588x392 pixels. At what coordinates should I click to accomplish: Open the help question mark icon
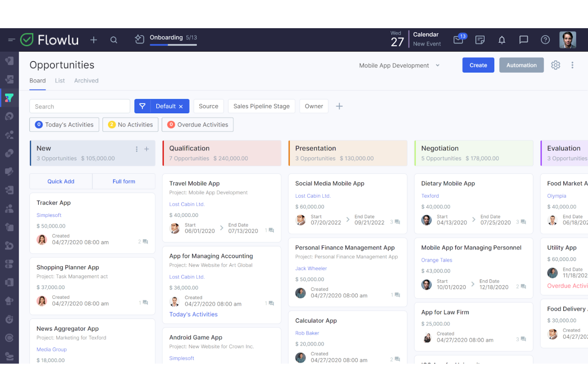click(545, 40)
